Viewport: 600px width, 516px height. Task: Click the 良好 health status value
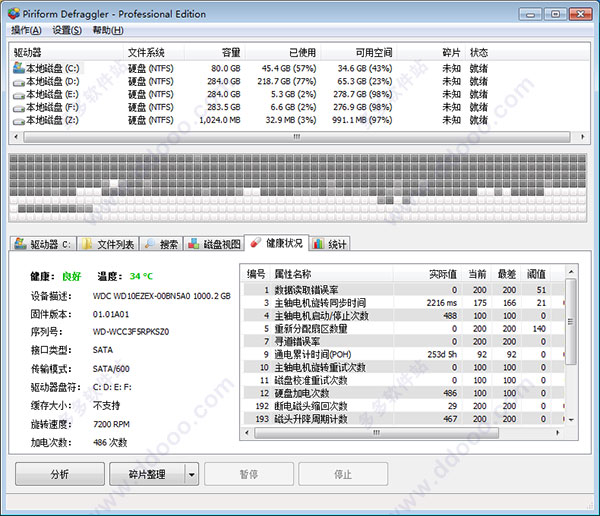(72, 276)
